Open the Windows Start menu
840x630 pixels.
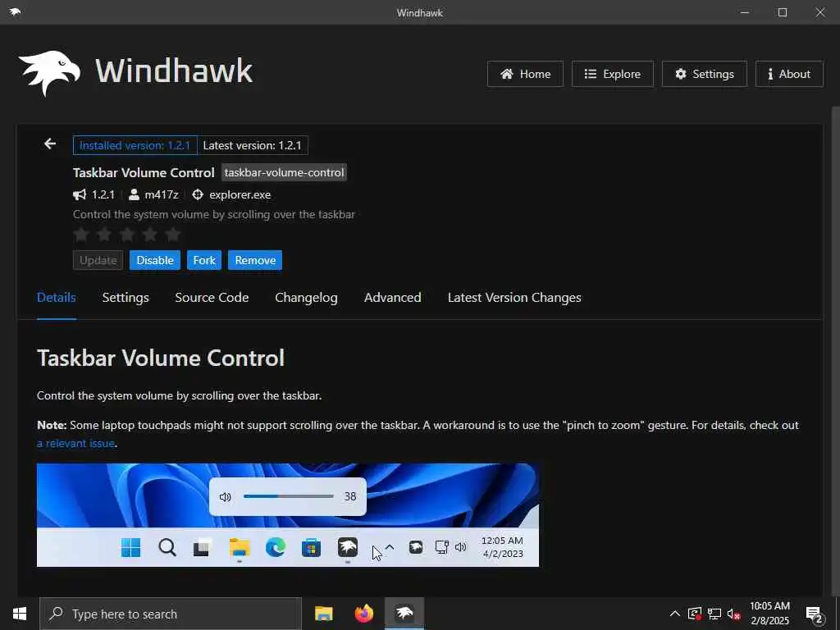(x=20, y=614)
